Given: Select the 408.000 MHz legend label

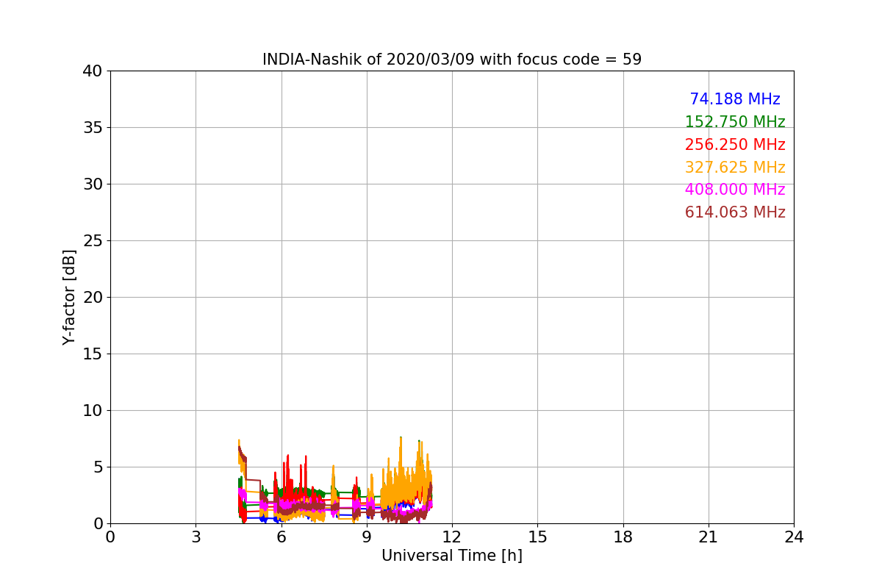Looking at the screenshot, I should pyautogui.click(x=735, y=190).
